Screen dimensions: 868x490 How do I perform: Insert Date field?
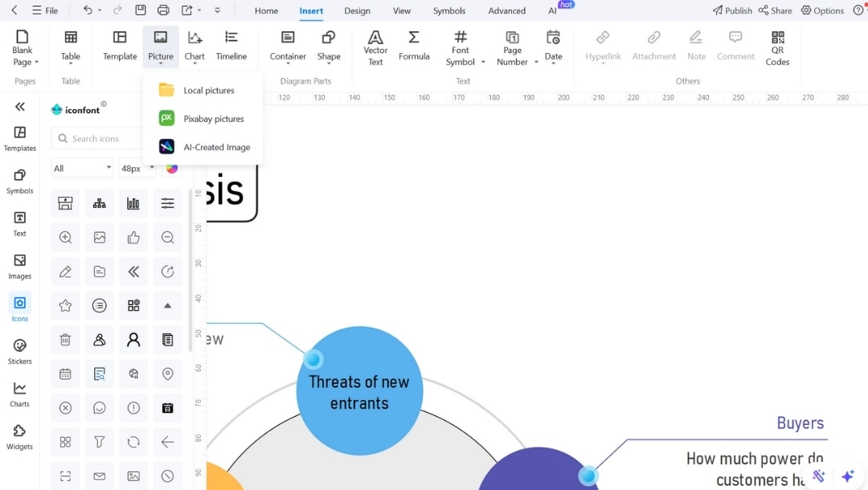click(553, 47)
